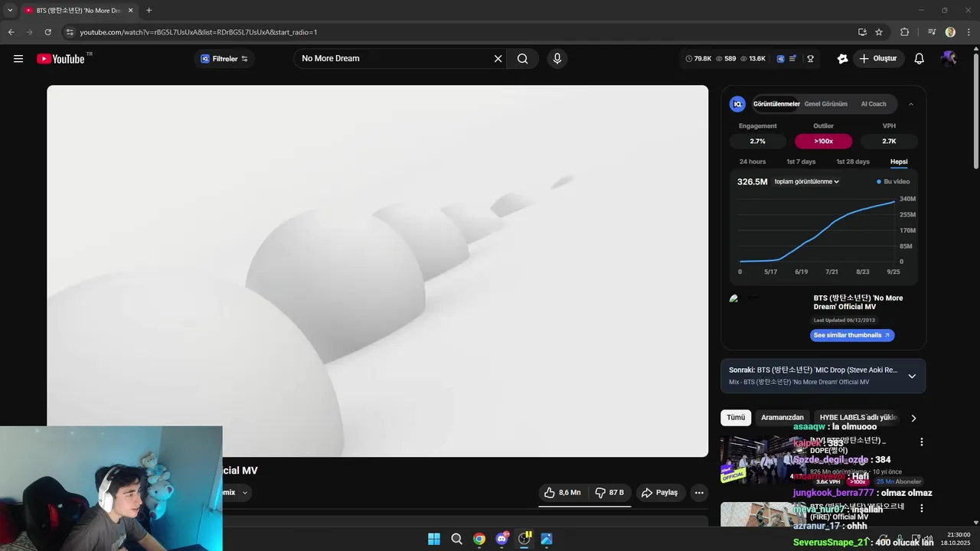980x551 pixels.
Task: Open the list icon in the stats bar
Action: [792, 58]
